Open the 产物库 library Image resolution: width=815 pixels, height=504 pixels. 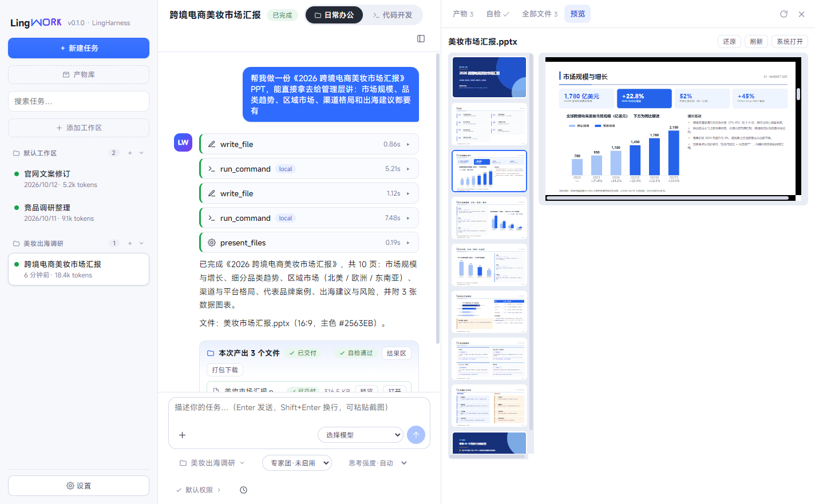(78, 74)
